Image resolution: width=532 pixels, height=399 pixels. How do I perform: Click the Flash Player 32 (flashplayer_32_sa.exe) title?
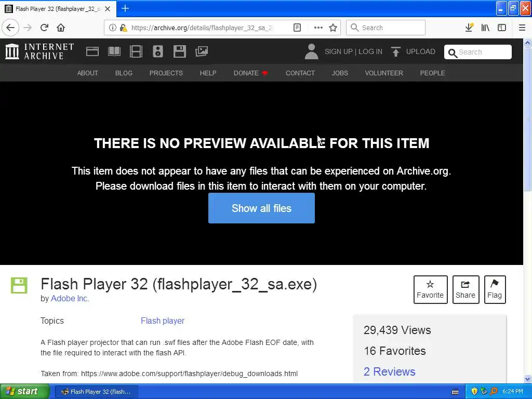pos(179,284)
